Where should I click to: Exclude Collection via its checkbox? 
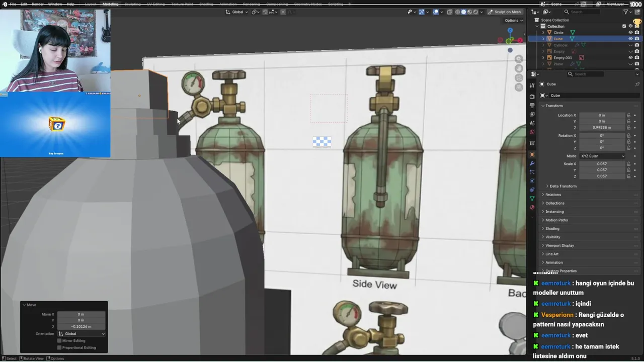point(624,26)
